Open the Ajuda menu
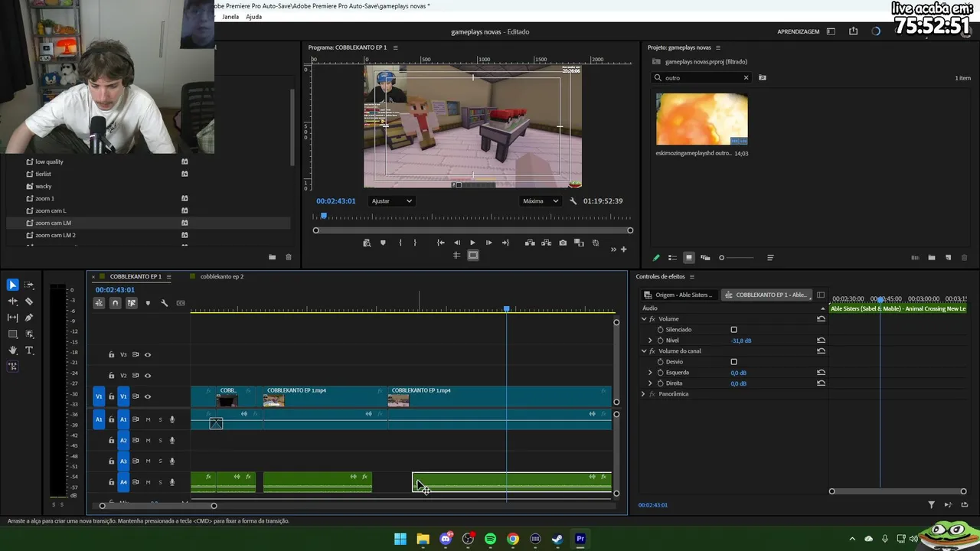Viewport: 980px width, 551px height. point(253,17)
